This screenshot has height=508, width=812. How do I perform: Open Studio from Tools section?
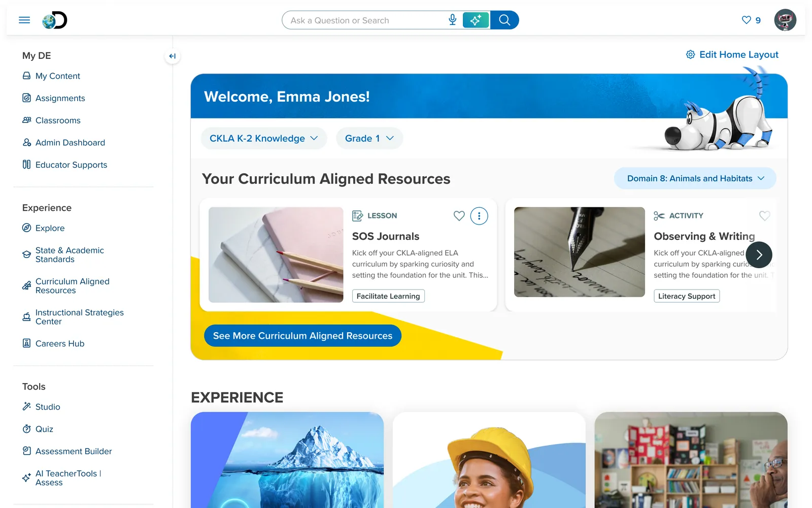point(48,406)
